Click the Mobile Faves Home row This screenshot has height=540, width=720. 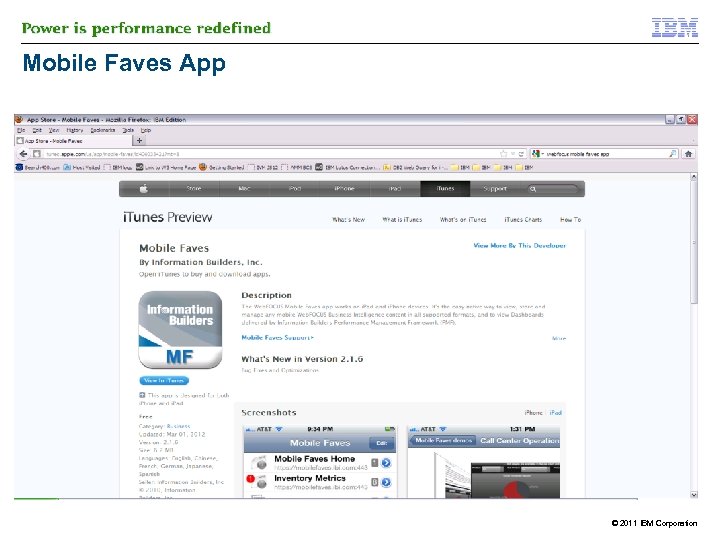321,462
